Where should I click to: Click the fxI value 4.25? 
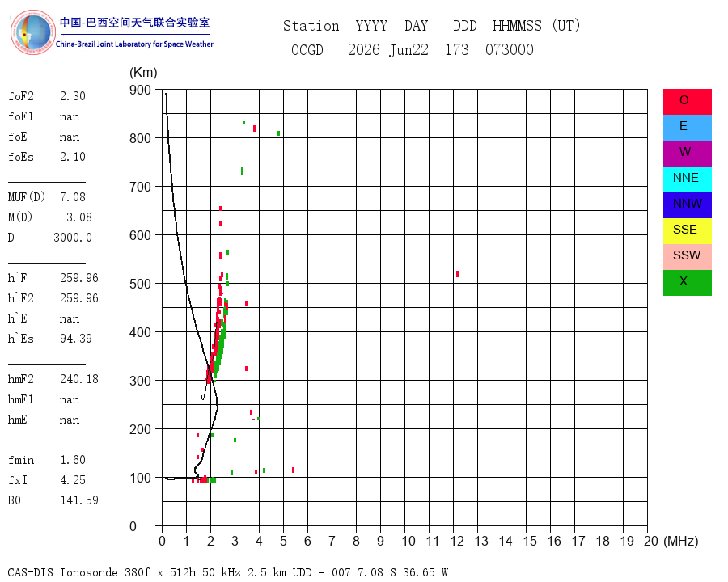pyautogui.click(x=73, y=480)
